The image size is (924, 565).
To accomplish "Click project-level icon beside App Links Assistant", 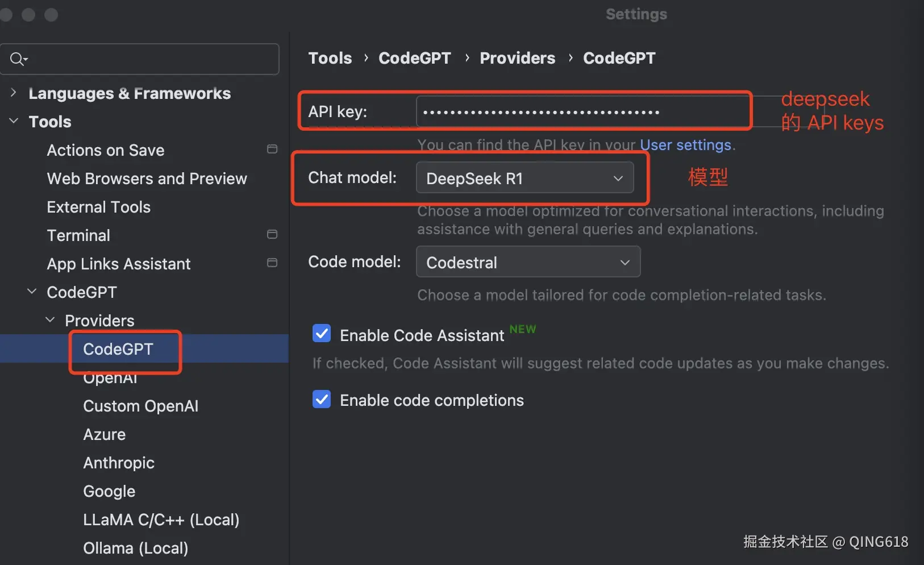I will [x=272, y=263].
